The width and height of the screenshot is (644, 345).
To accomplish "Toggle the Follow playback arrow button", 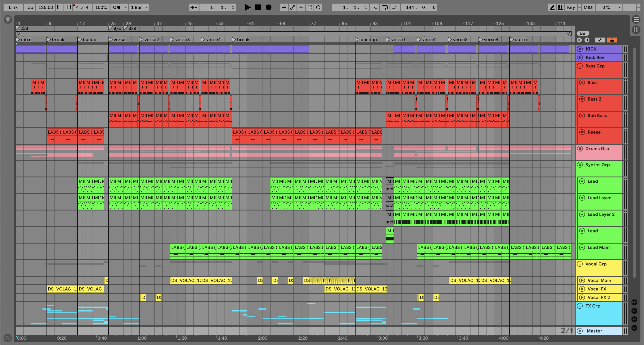I will point(194,7).
